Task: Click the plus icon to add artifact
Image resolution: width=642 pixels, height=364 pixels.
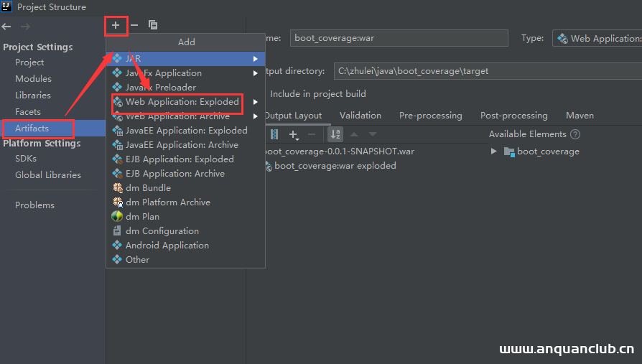Action: click(115, 25)
